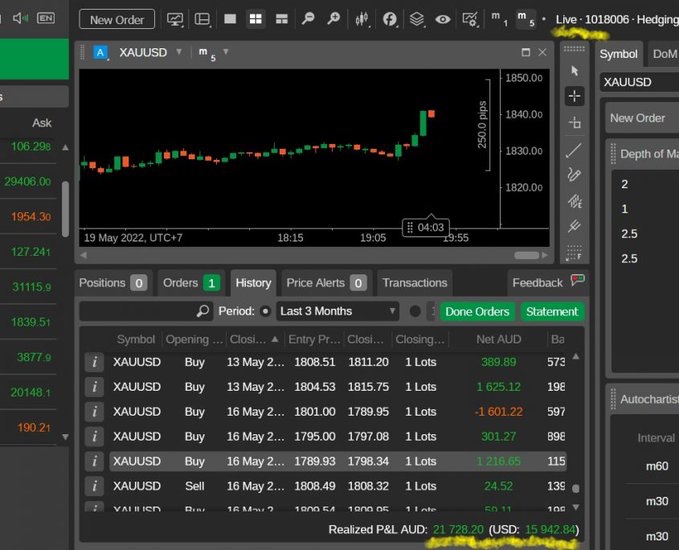Open info for 1801.00 entry trade
The image size is (679, 550).
click(94, 411)
